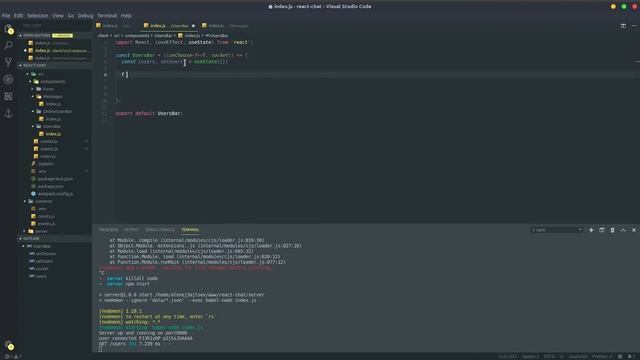Split the editor to the right
The height and width of the screenshot is (360, 640).
click(x=623, y=26)
